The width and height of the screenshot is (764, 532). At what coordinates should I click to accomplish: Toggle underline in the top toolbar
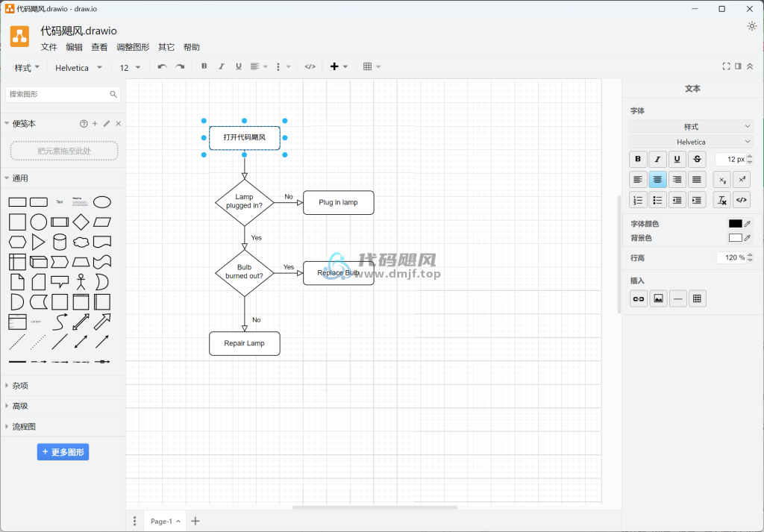(238, 66)
